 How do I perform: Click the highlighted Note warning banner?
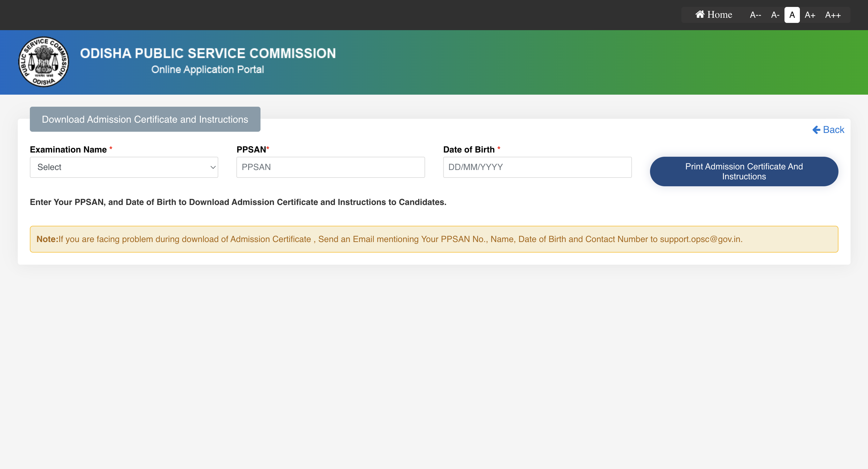point(434,239)
